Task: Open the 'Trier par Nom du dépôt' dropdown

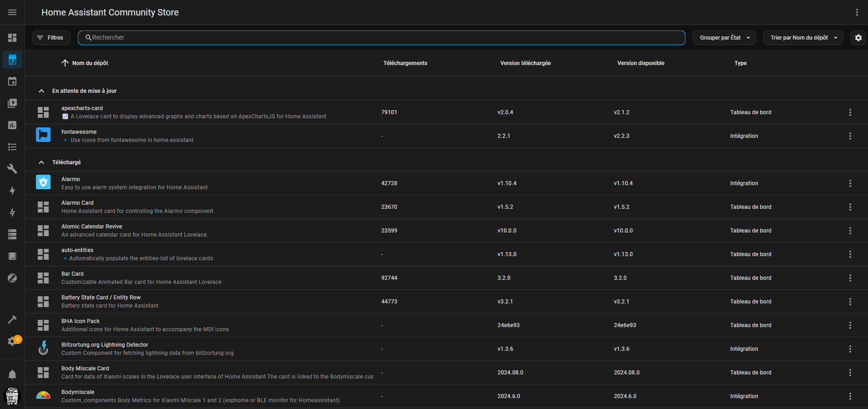Action: coord(803,38)
